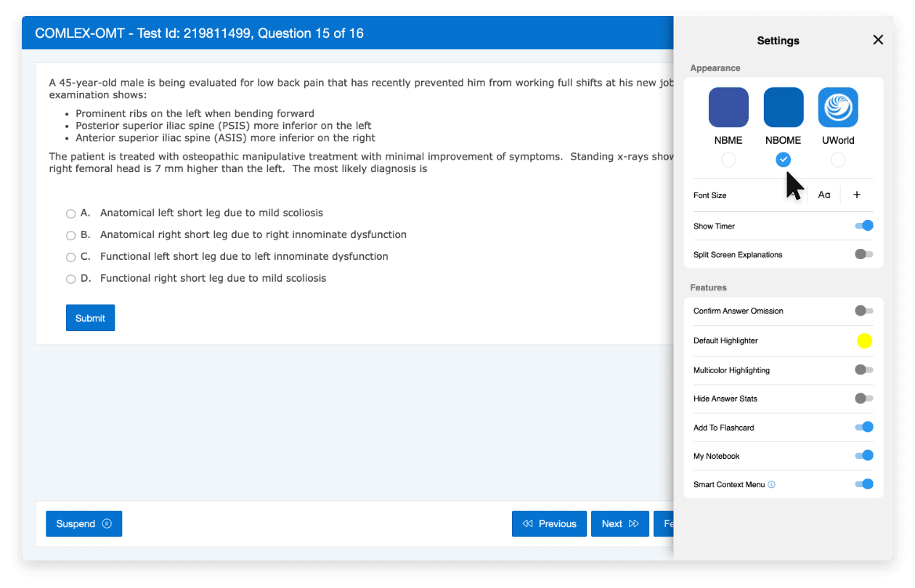Reset font size using Aa icon
The height and width of the screenshot is (588, 915).
(x=824, y=195)
